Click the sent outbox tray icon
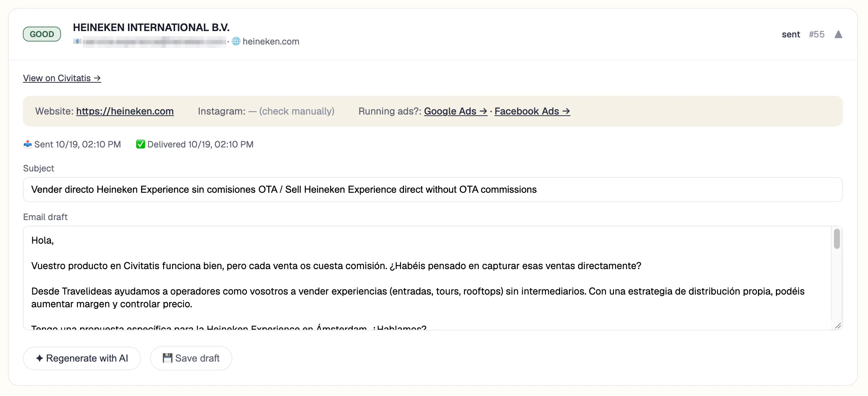The height and width of the screenshot is (396, 868). pyautogui.click(x=28, y=144)
